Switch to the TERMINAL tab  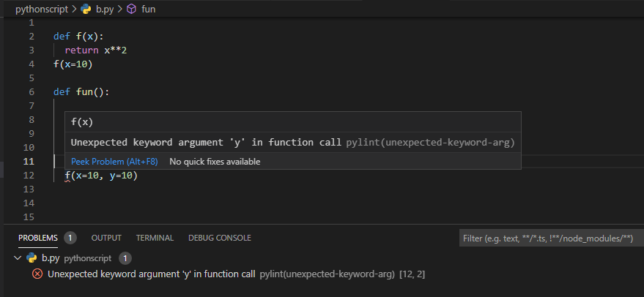[155, 238]
